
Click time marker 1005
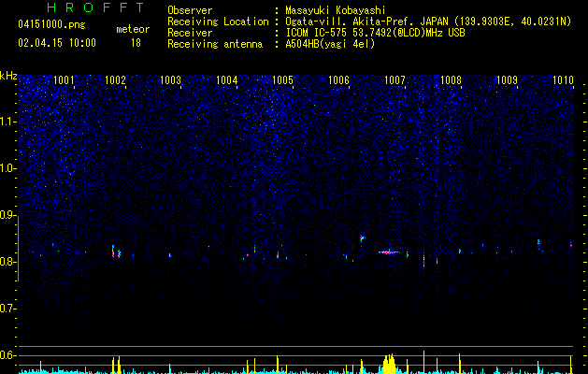282,80
